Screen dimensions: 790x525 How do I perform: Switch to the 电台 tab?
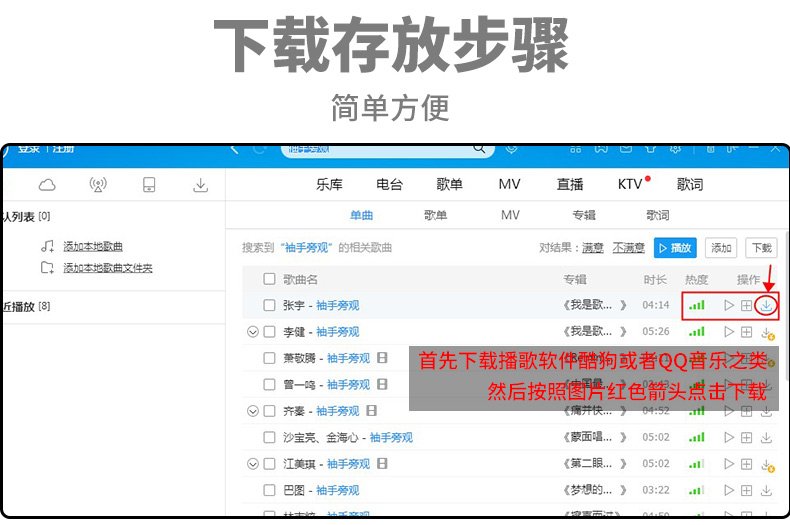(x=390, y=185)
